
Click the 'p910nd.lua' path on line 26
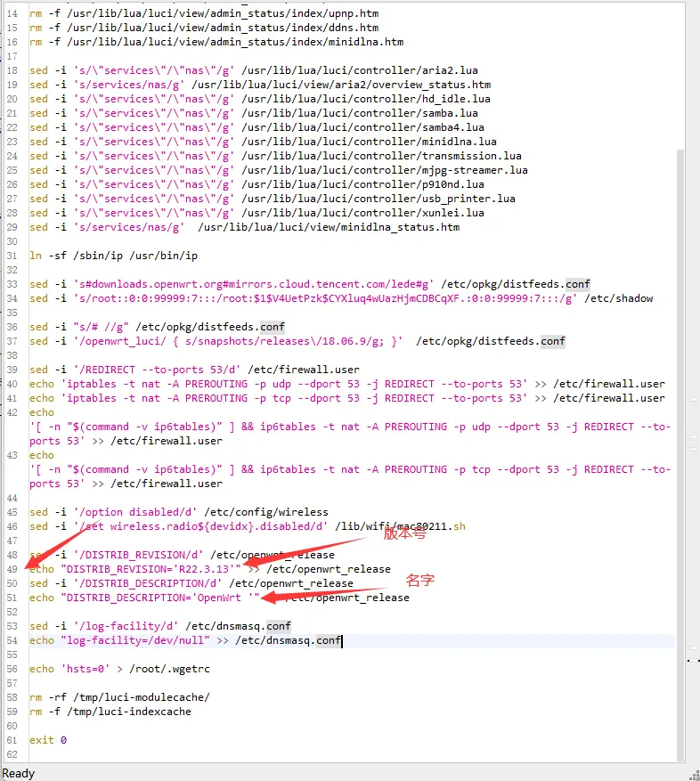point(362,184)
